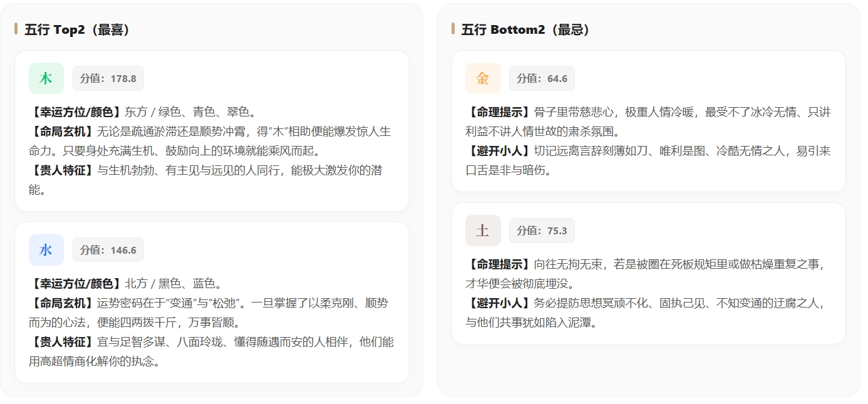The width and height of the screenshot is (868, 404).
Task: Toggle the 五行 Top2（最喜）section header
Action: click(x=68, y=28)
